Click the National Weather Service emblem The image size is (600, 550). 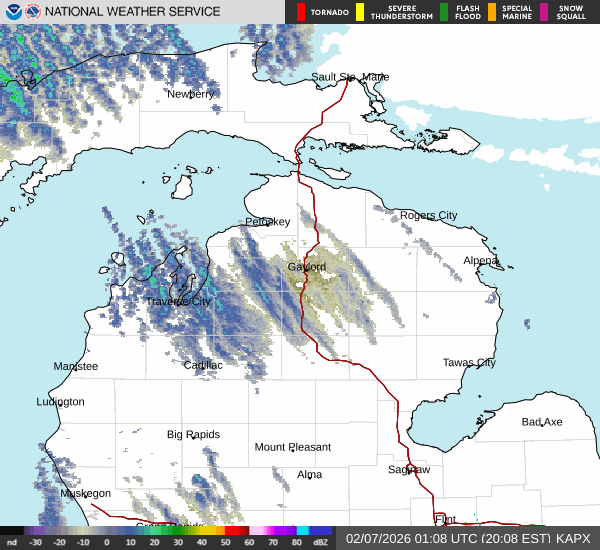tap(34, 11)
